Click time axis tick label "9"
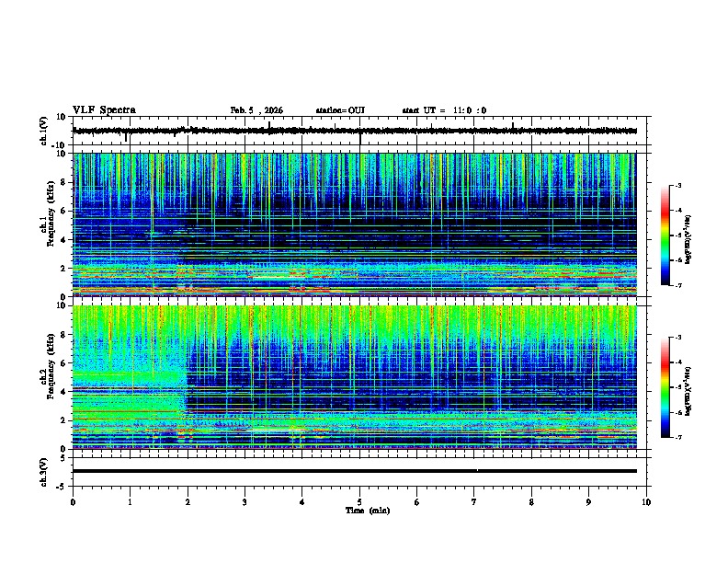 [x=588, y=502]
